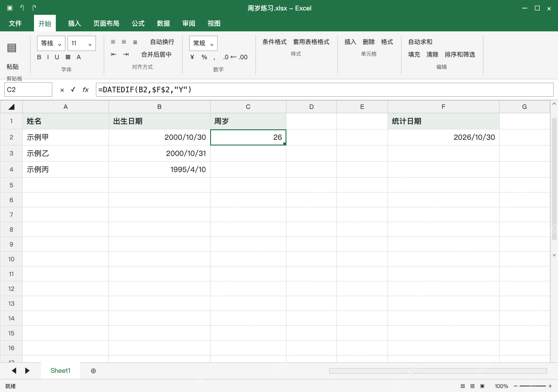558x392 pixels.
Task: Click the fx insert function icon
Action: (x=85, y=90)
